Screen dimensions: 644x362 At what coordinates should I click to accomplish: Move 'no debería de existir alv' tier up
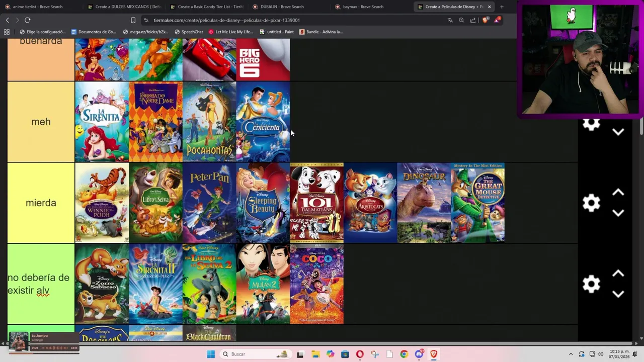(x=618, y=274)
